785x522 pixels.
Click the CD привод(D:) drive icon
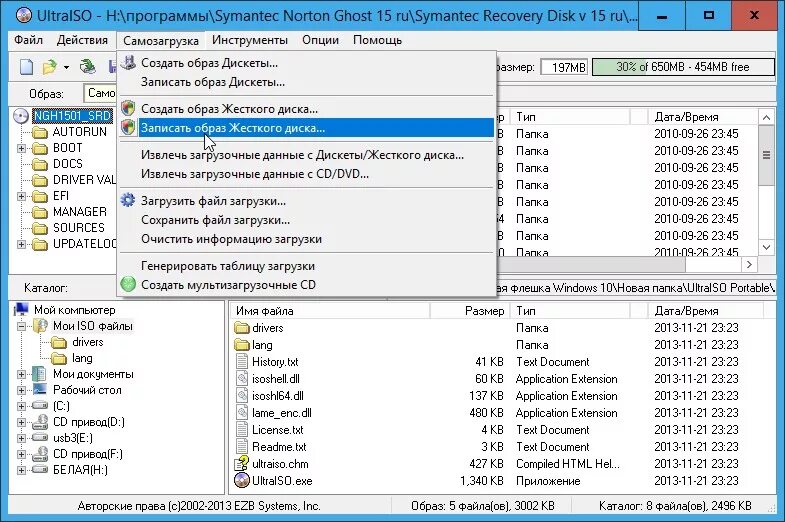40,422
